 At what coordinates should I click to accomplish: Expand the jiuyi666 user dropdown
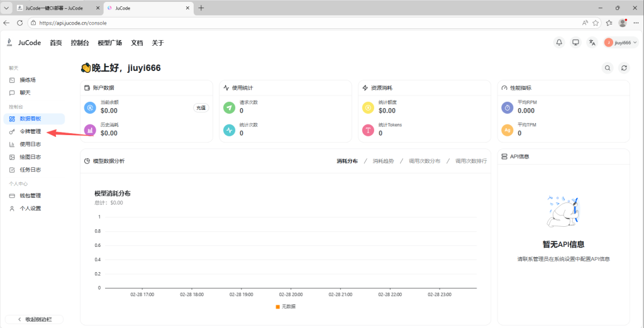pos(621,43)
